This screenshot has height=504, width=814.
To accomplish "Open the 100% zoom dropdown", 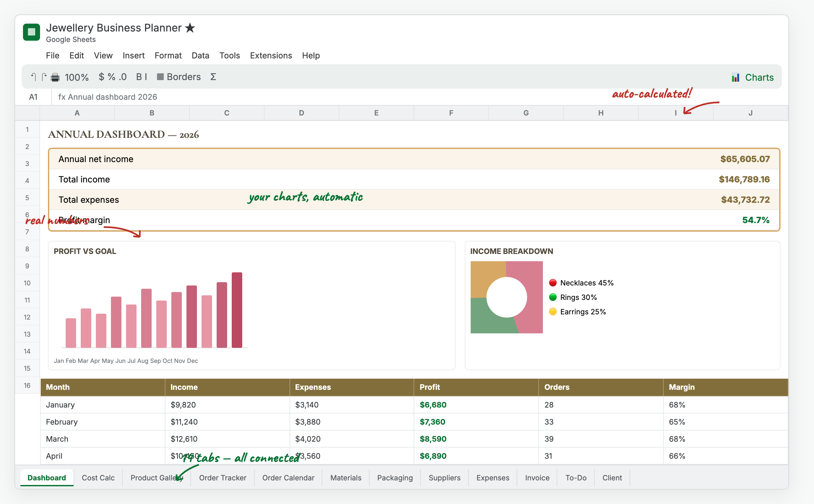I will click(x=77, y=77).
